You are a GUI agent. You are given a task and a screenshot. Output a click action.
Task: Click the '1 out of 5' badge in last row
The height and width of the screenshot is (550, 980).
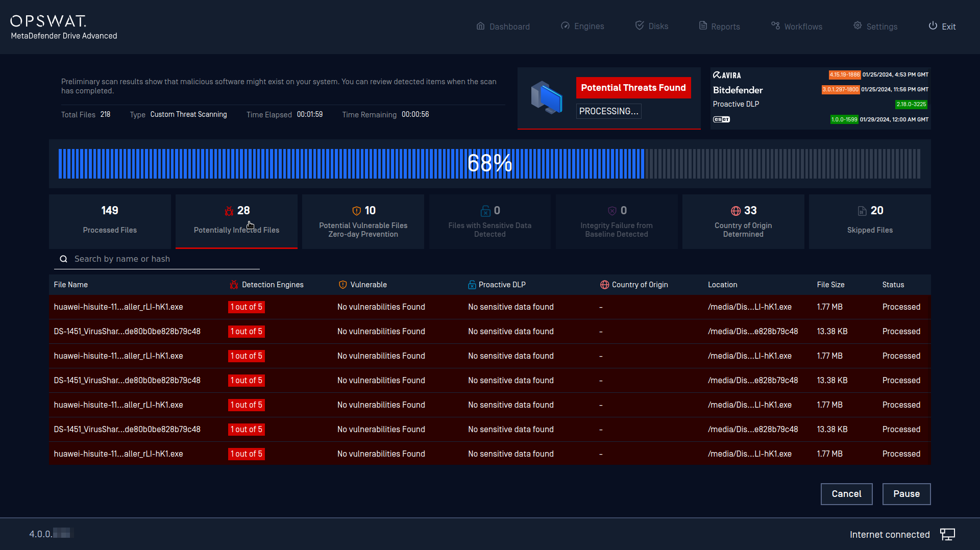pos(247,454)
